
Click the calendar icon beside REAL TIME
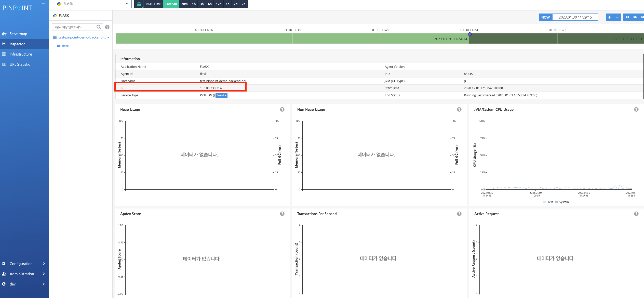coord(139,4)
